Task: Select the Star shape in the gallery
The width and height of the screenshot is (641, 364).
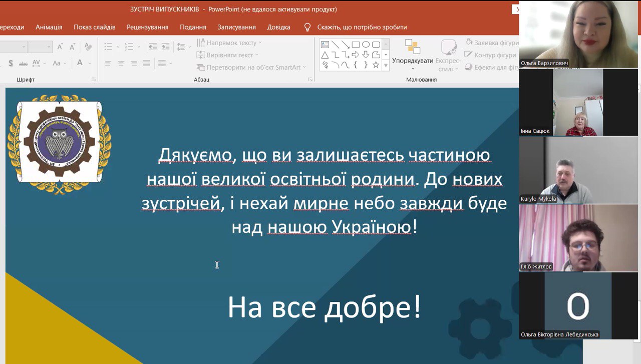Action: (376, 65)
